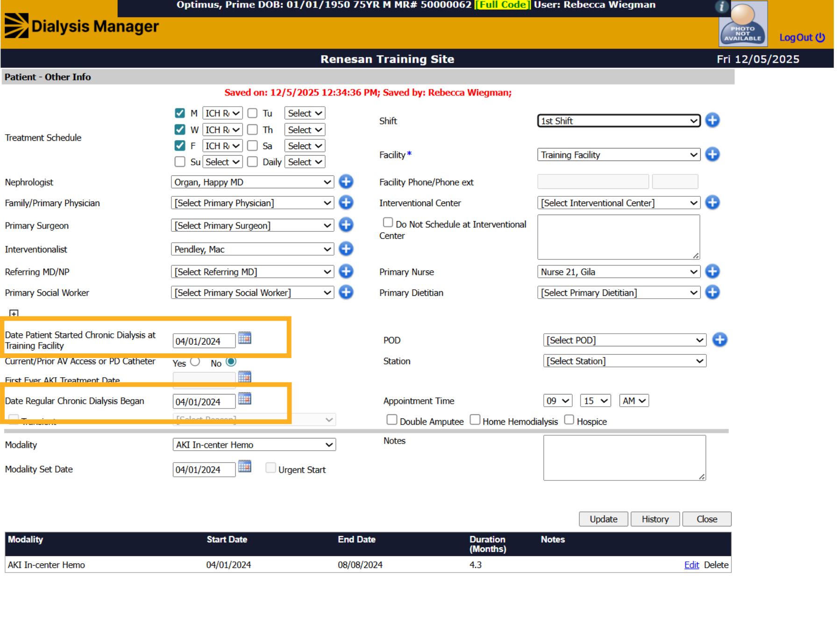This screenshot has height=631, width=840.
Task: Click the Log Out link
Action: (x=802, y=37)
